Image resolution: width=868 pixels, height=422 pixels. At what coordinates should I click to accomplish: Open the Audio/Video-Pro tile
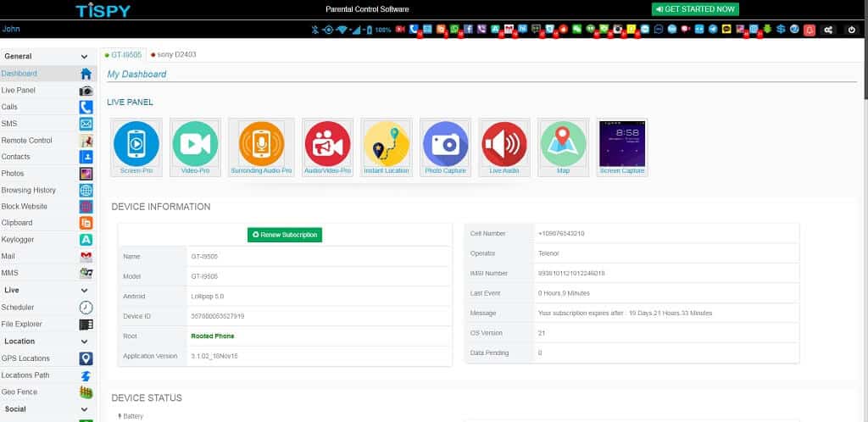click(327, 147)
